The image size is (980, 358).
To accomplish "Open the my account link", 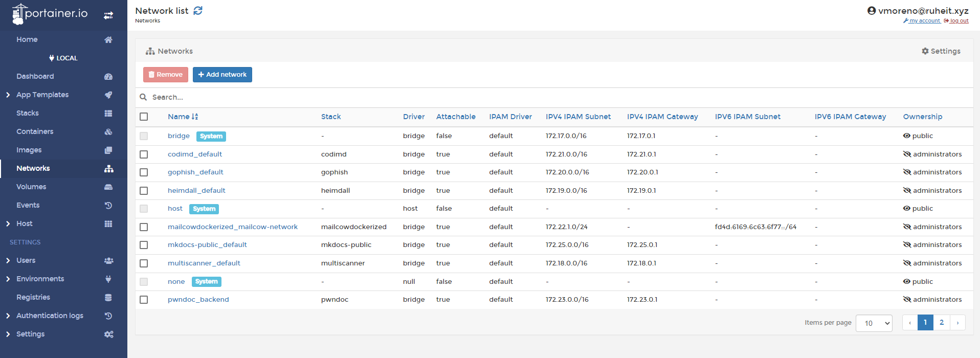I will coord(922,21).
